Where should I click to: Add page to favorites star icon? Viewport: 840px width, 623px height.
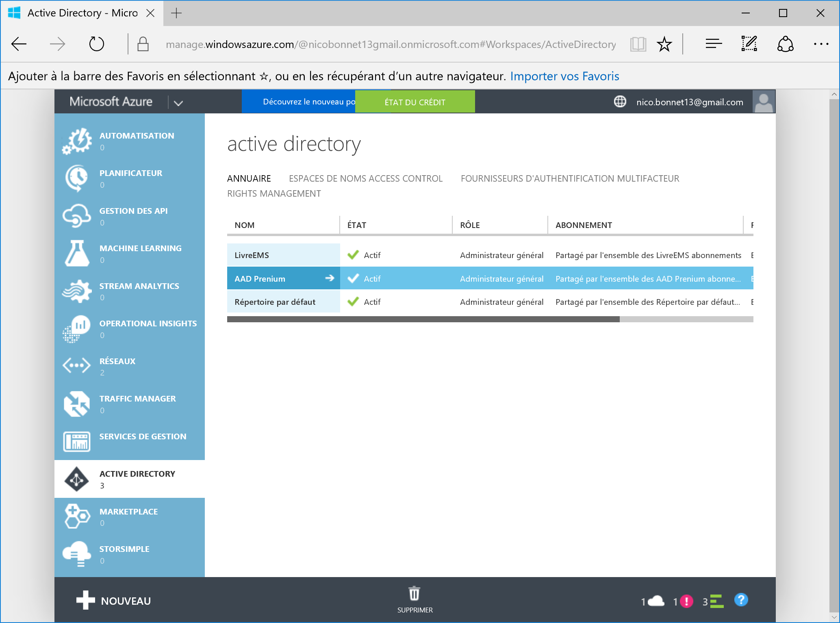[x=664, y=44]
